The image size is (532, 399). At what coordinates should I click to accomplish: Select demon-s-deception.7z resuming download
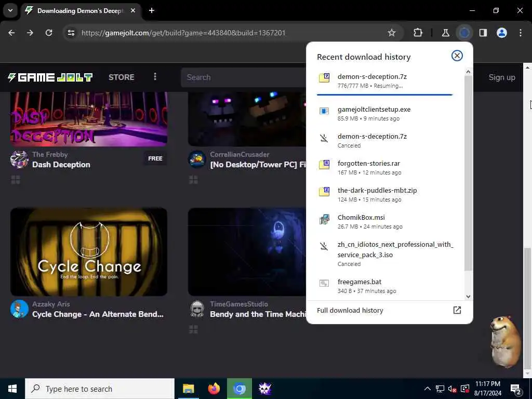[x=385, y=81]
